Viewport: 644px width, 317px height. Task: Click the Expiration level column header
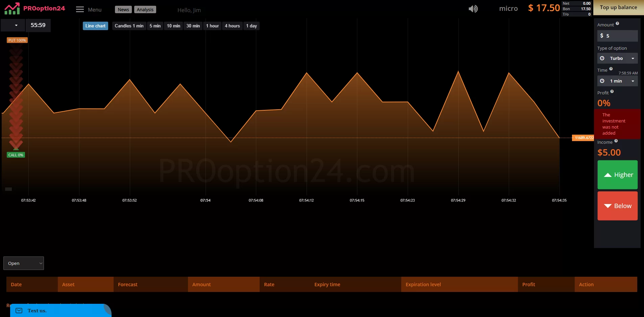[459, 285]
